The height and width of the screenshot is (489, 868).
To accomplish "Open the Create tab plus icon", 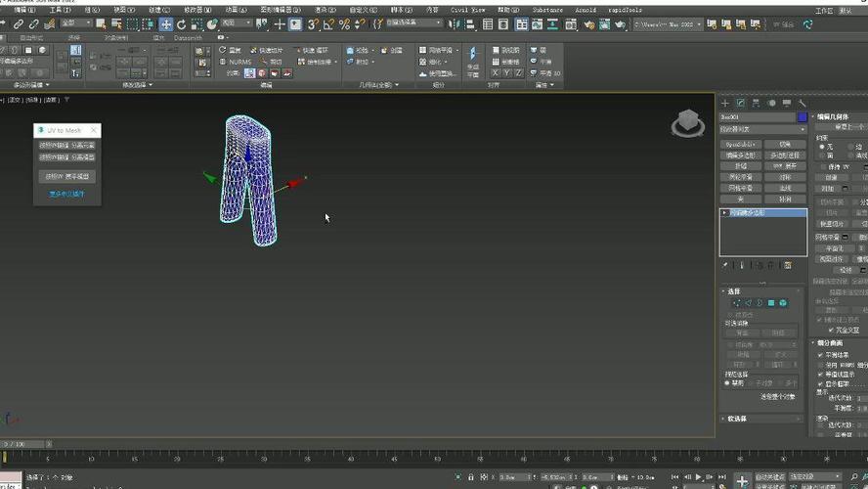I will [725, 103].
